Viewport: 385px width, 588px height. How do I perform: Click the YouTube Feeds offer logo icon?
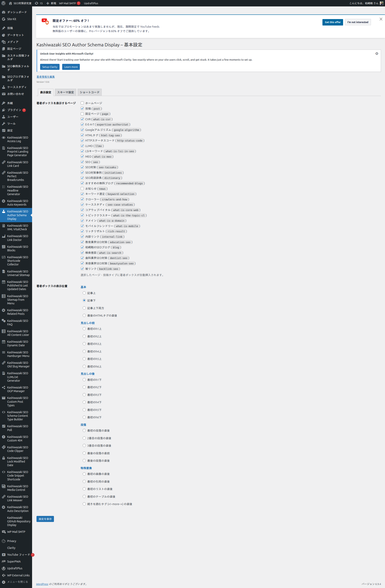point(45,21)
